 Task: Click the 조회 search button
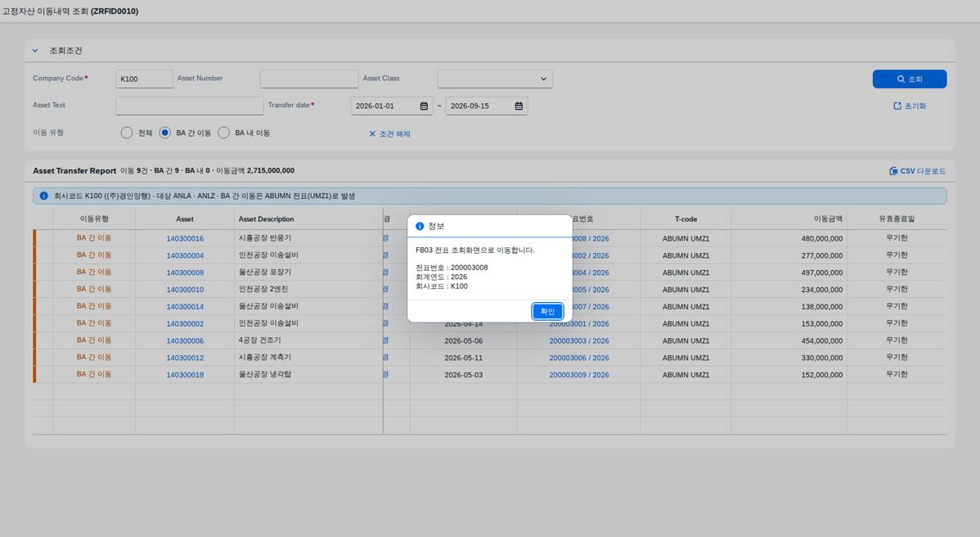910,79
